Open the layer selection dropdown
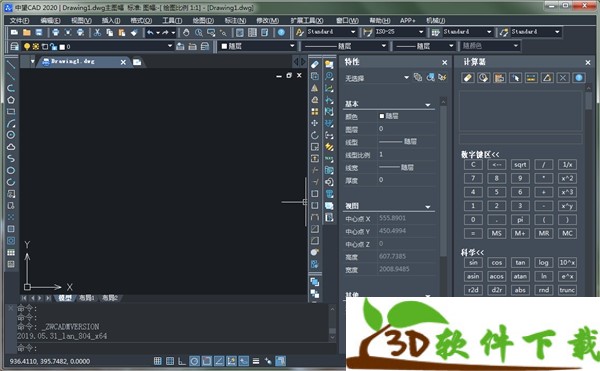This screenshot has width=600, height=371. (170, 46)
